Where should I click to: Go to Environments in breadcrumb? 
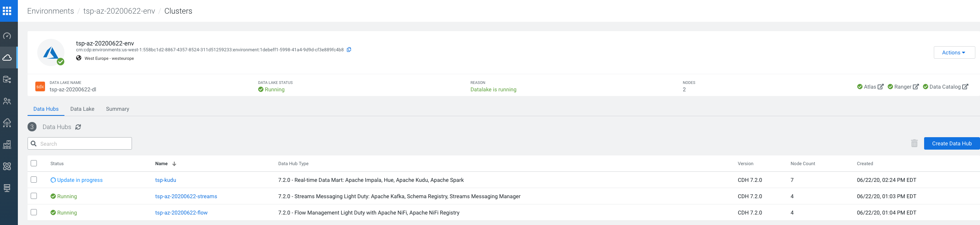point(50,11)
